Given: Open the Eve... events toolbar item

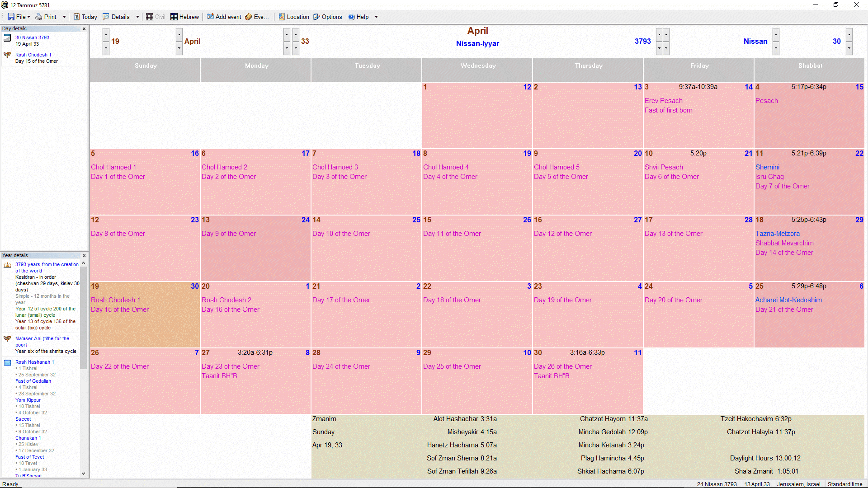Looking at the screenshot, I should (x=257, y=17).
